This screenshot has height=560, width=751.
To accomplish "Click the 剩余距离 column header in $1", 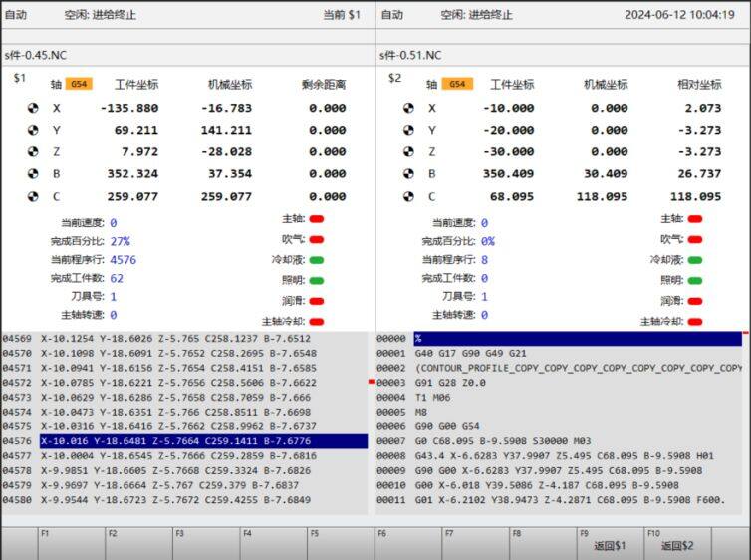I will pyautogui.click(x=324, y=85).
